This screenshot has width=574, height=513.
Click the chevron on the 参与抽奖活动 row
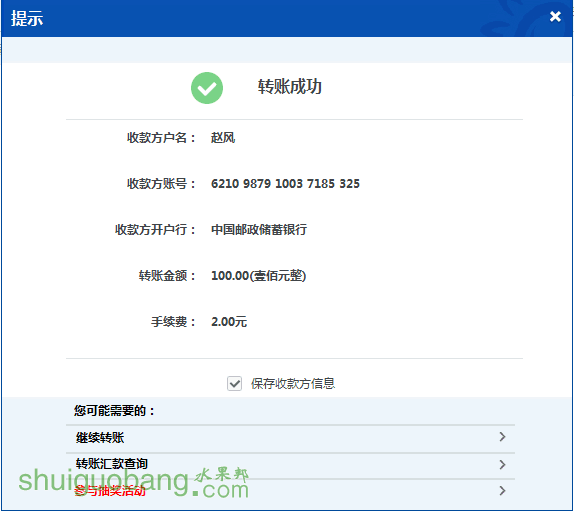point(502,491)
